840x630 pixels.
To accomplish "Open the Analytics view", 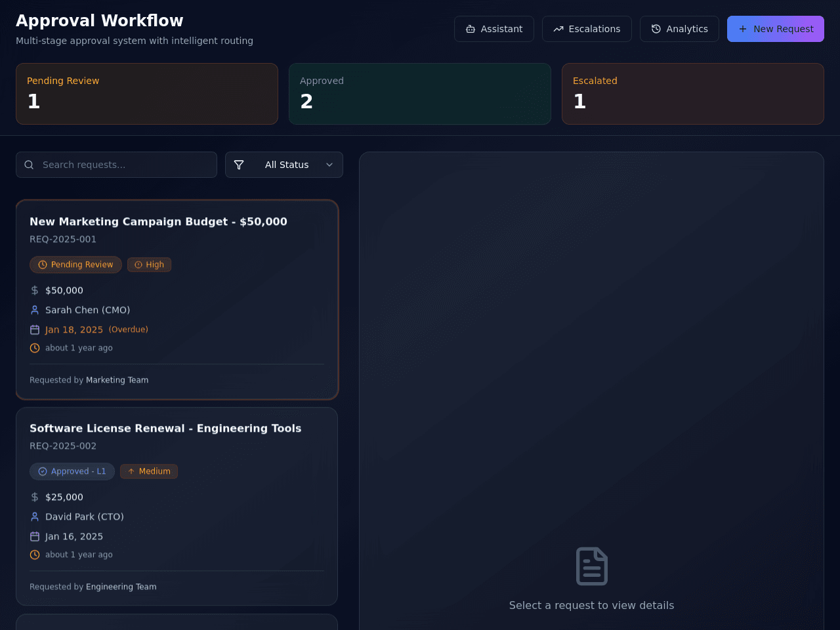I will [x=679, y=29].
